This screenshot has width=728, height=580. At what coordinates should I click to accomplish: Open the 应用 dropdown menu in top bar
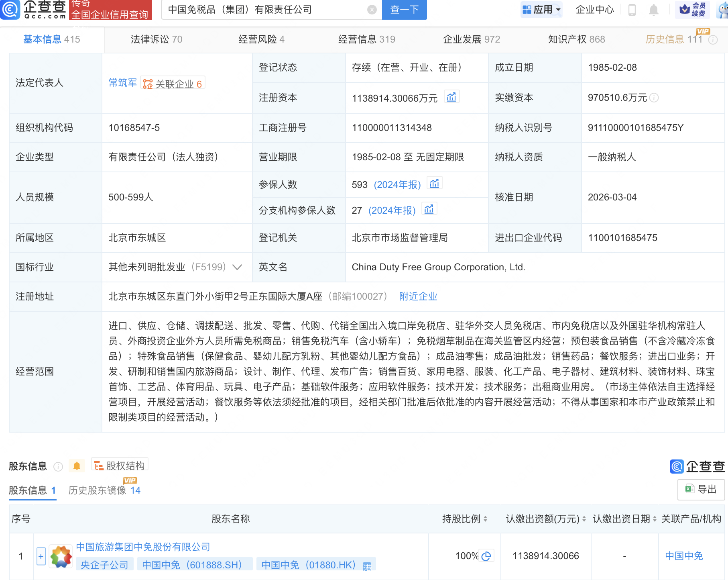pos(541,10)
